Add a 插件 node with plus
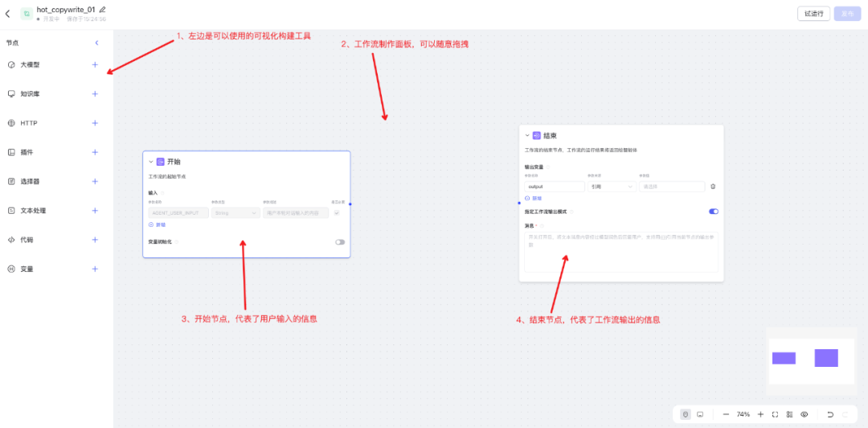Screen dimensions: 868x428 95,153
